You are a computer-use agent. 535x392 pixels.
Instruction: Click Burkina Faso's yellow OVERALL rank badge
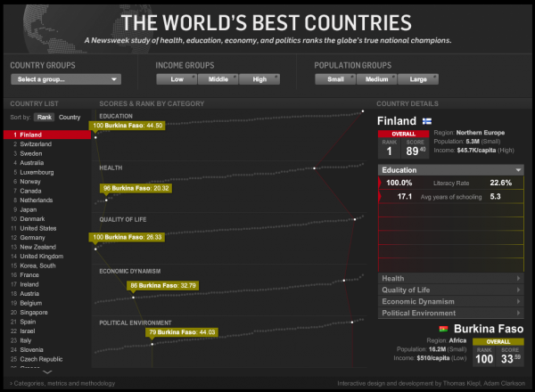click(498, 342)
